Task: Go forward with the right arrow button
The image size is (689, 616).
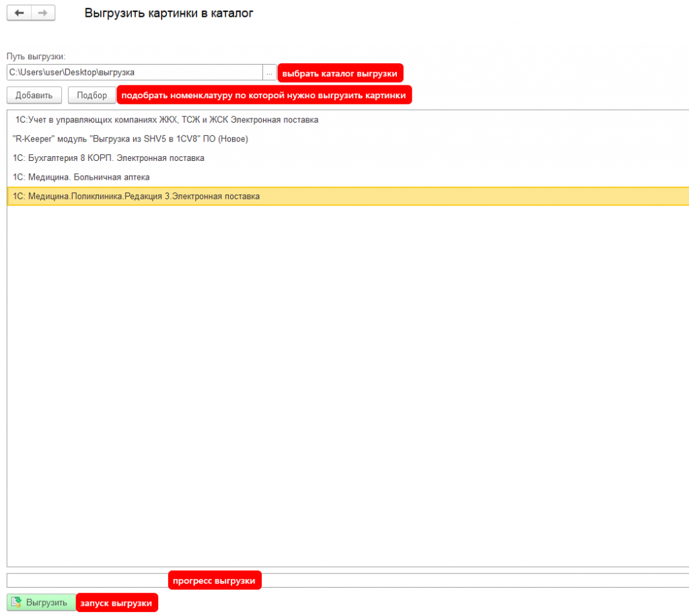Action: tap(42, 13)
